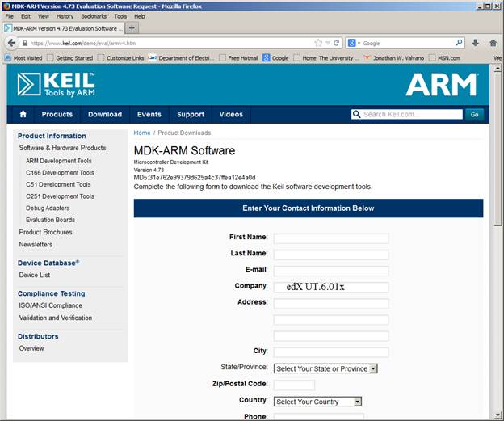Open the Validation and Verification link

pyautogui.click(x=56, y=318)
